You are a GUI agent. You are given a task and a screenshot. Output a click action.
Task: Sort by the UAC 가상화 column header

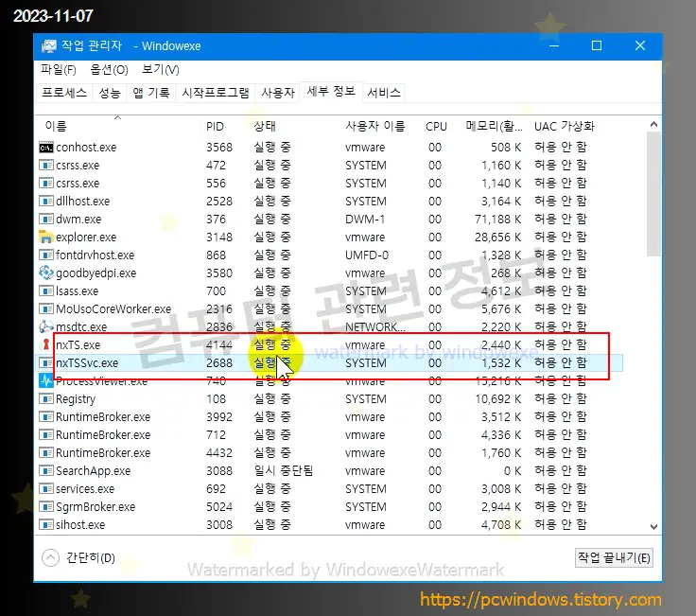tap(564, 126)
